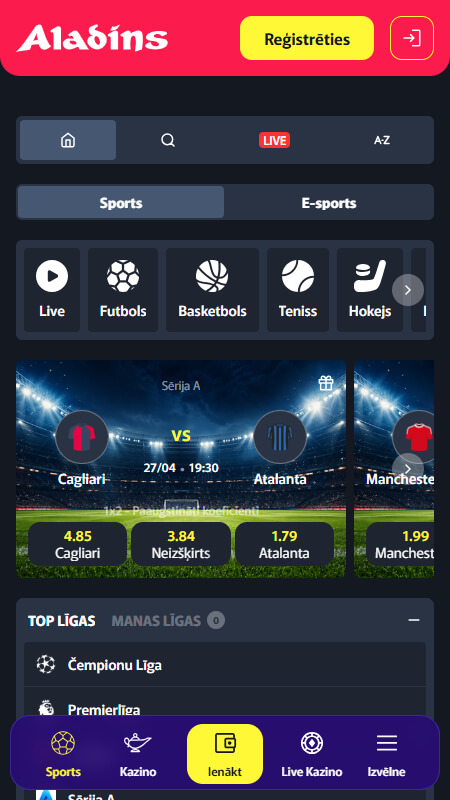Viewport: 450px width, 800px height.
Task: Open the gift bonus icon on match card
Action: tap(326, 383)
